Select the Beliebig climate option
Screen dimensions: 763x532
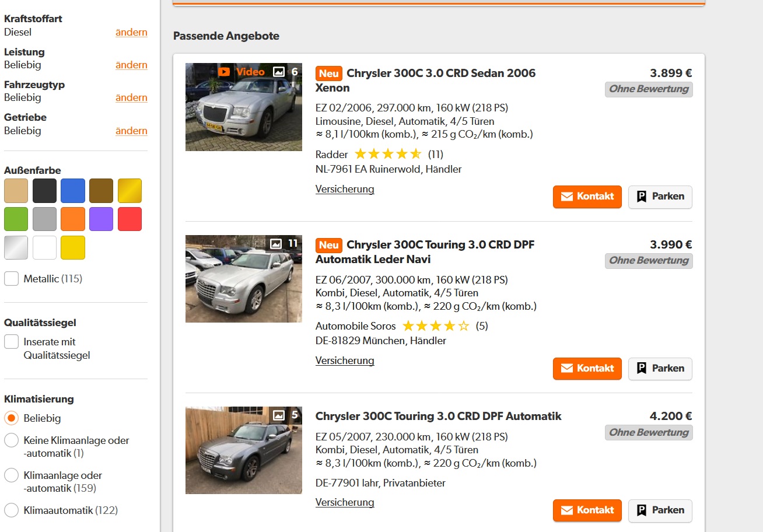[x=12, y=418]
